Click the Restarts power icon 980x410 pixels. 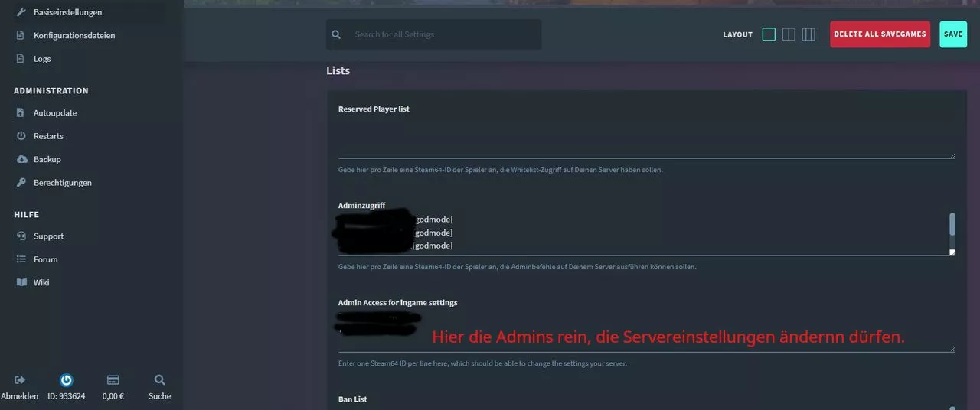coord(21,136)
